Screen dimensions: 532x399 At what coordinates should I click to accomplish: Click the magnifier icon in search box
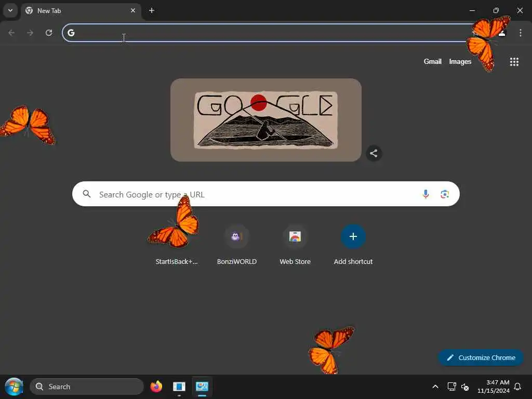coord(87,194)
